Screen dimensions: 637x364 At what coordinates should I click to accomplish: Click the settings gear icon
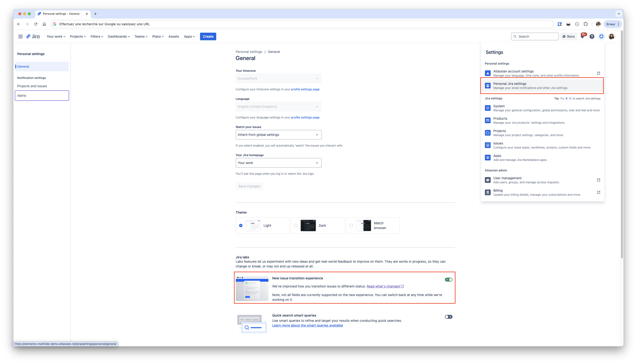pyautogui.click(x=601, y=36)
